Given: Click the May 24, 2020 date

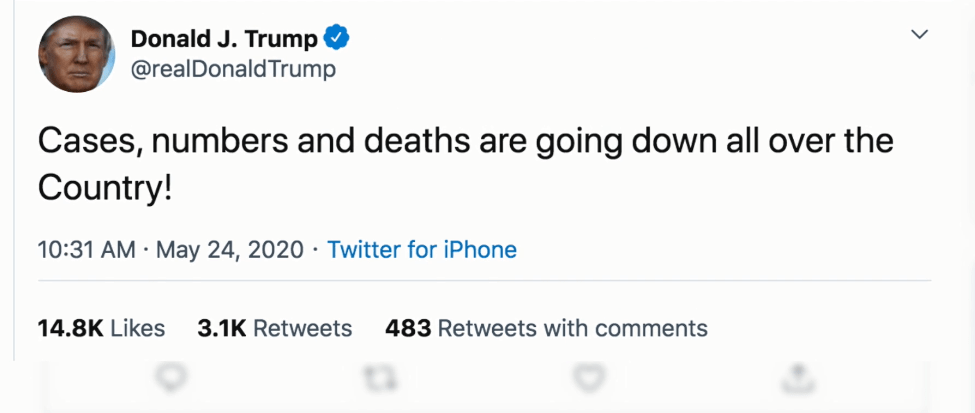Looking at the screenshot, I should pyautogui.click(x=228, y=249).
